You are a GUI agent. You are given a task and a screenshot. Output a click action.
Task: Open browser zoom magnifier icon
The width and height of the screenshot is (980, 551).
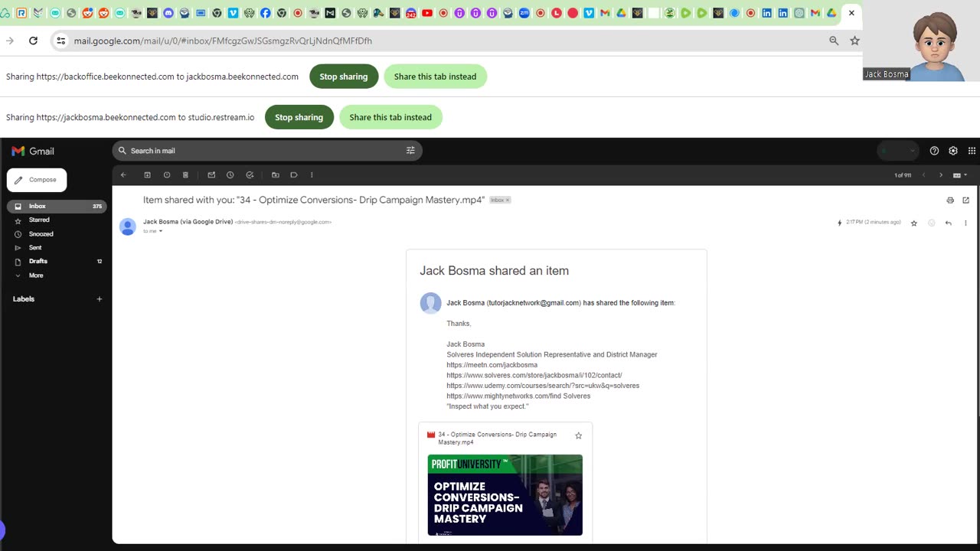coord(834,41)
